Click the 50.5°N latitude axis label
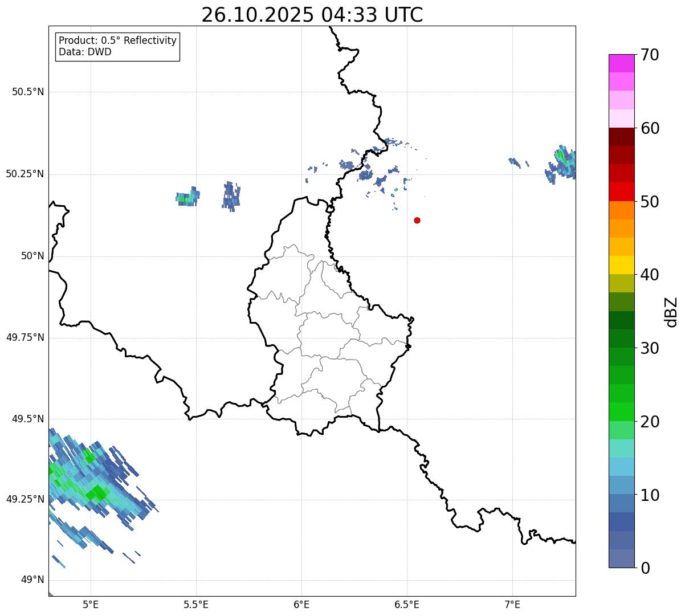685x616 pixels. tap(27, 92)
